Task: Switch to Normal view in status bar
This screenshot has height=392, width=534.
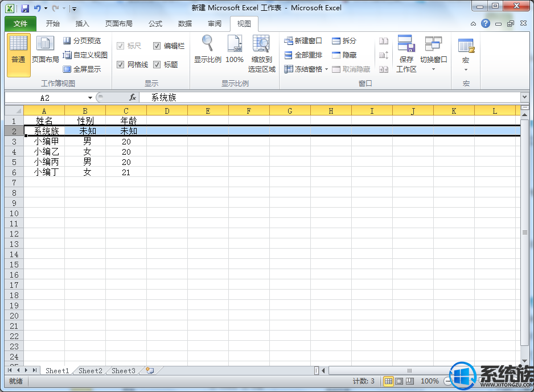Action: (388, 381)
